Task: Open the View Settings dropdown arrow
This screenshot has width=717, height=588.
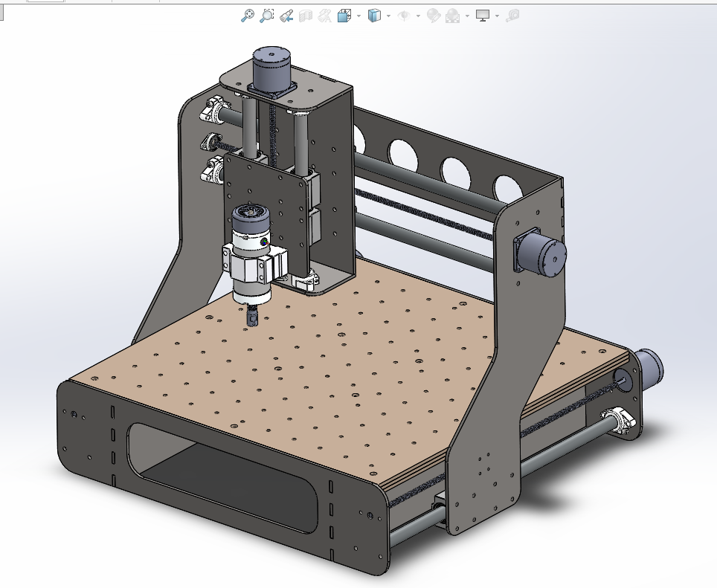Action: pyautogui.click(x=497, y=16)
